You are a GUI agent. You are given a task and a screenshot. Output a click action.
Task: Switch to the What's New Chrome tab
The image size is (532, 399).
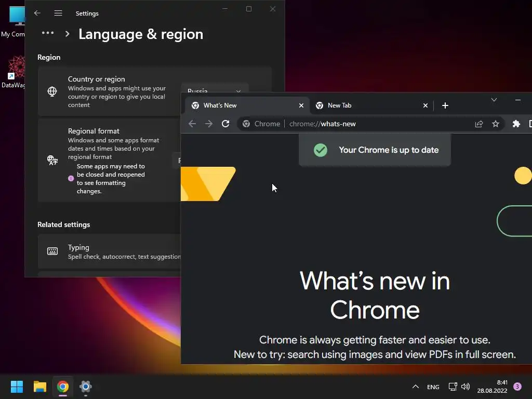(247, 105)
